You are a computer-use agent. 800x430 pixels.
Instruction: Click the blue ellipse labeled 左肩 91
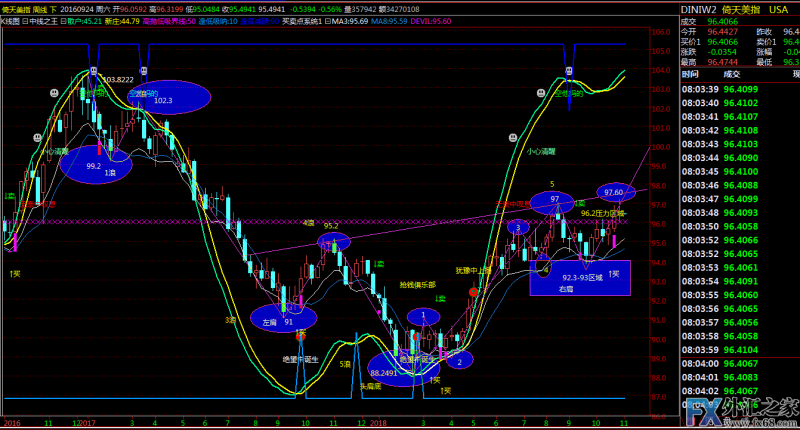(283, 320)
